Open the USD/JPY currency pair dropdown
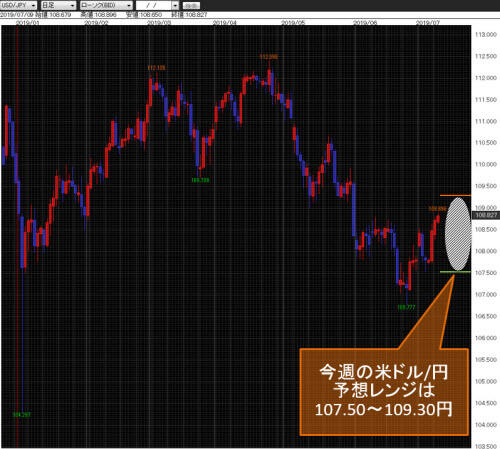This screenshot has width=500, height=449. coord(19,5)
